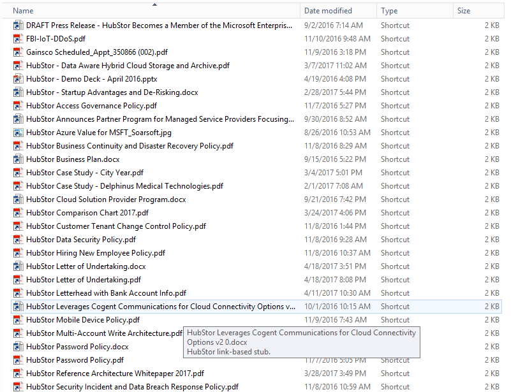Click the Gainsco Scheduled_Appt PDF icon
The height and width of the screenshot is (392, 532).
(18, 52)
